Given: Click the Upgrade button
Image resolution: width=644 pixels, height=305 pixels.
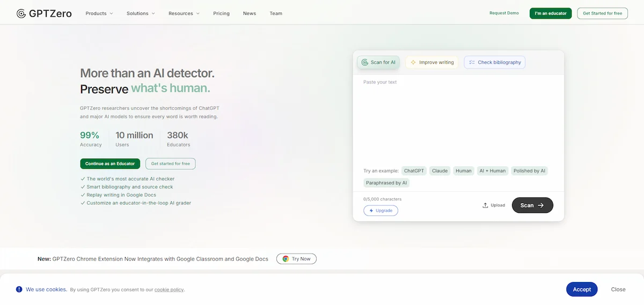Looking at the screenshot, I should pyautogui.click(x=380, y=211).
